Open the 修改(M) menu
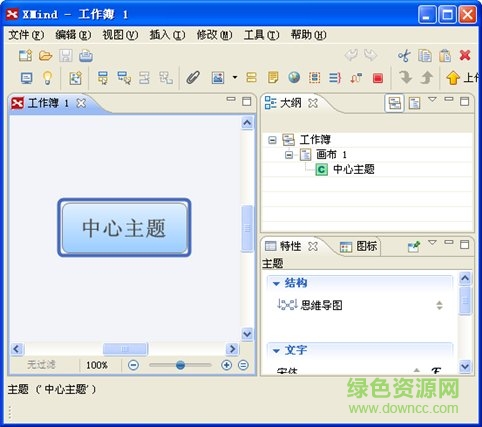Viewport: 482px width, 427px height. (214, 35)
